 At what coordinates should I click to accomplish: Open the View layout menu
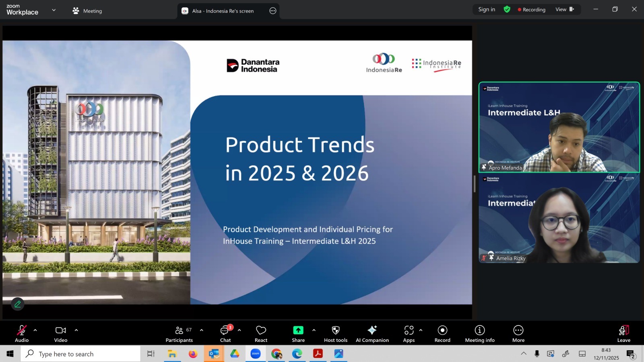(564, 9)
